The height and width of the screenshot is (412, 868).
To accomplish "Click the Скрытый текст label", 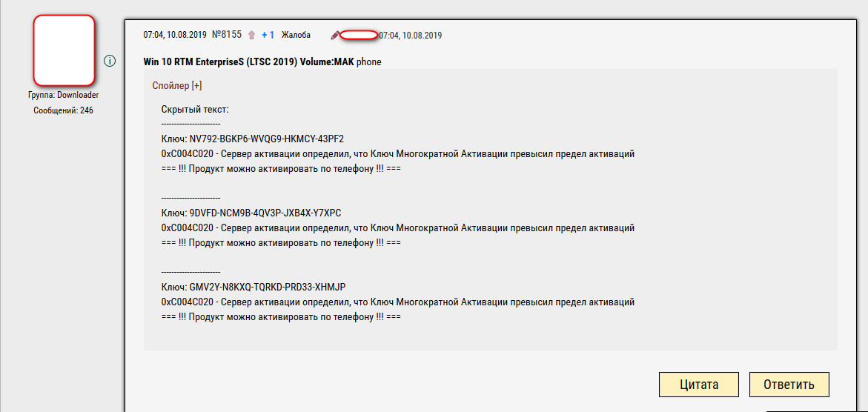I will [x=195, y=109].
